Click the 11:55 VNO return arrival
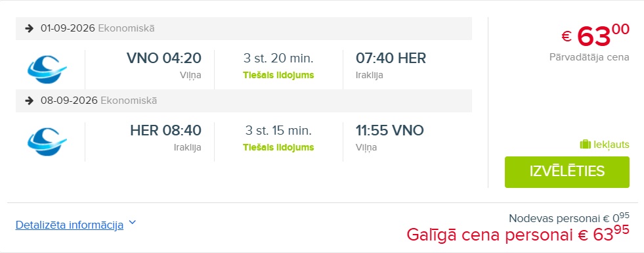Image resolution: width=644 pixels, height=253 pixels. coord(389,131)
